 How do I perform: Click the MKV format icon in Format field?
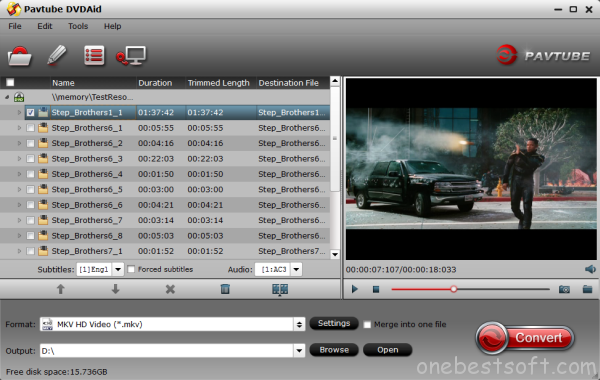pos(47,325)
